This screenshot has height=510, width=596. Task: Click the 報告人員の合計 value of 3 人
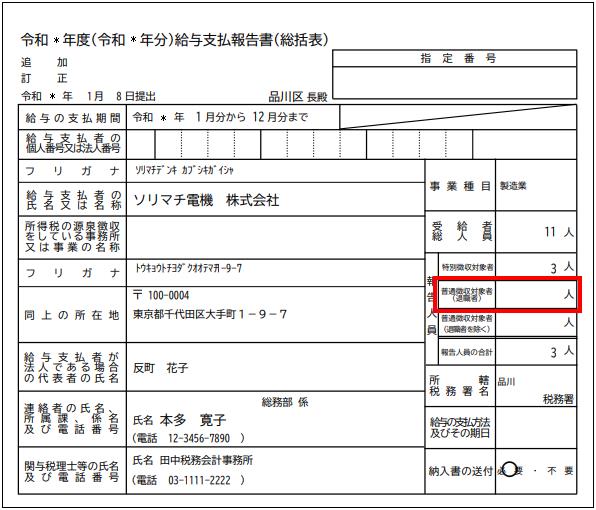pos(562,351)
